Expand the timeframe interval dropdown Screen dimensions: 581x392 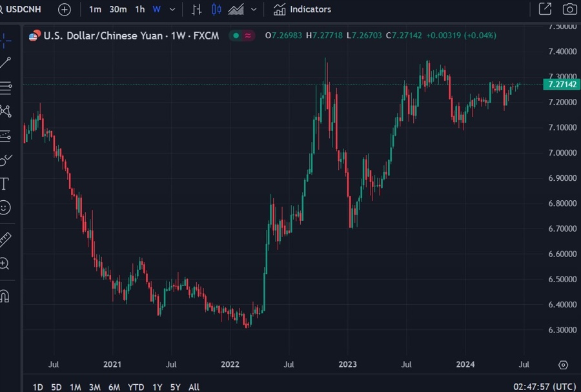(171, 10)
